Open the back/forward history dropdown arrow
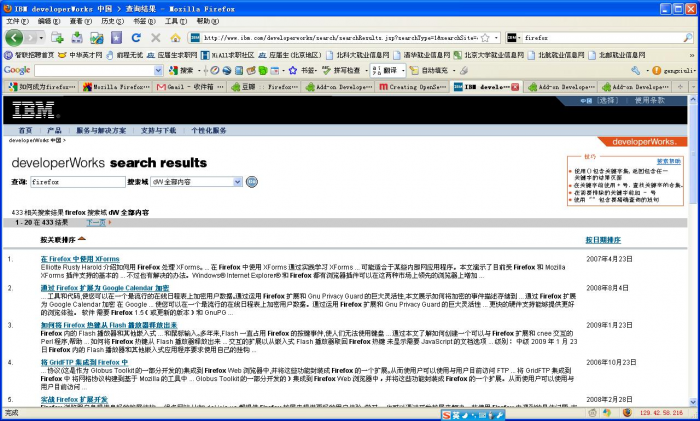Image resolution: width=700 pixels, height=421 pixels. (41, 38)
